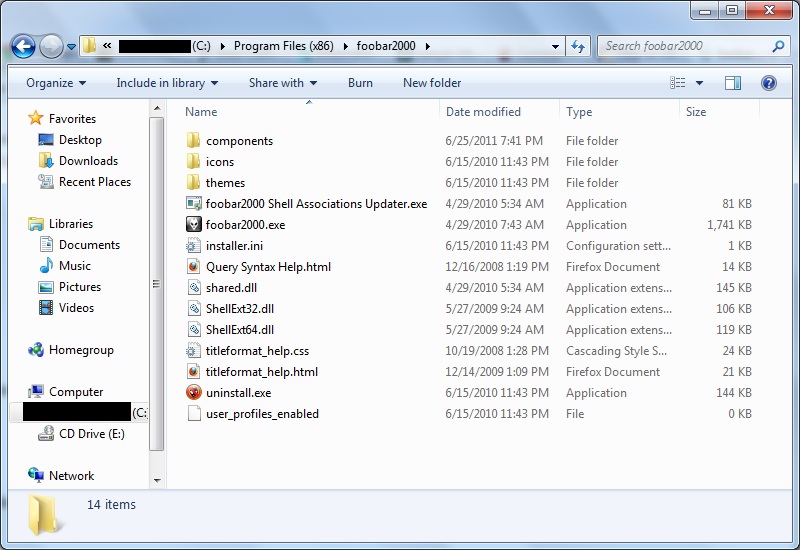Viewport: 800px width, 550px height.
Task: Sort by the Name column header
Action: coord(201,112)
